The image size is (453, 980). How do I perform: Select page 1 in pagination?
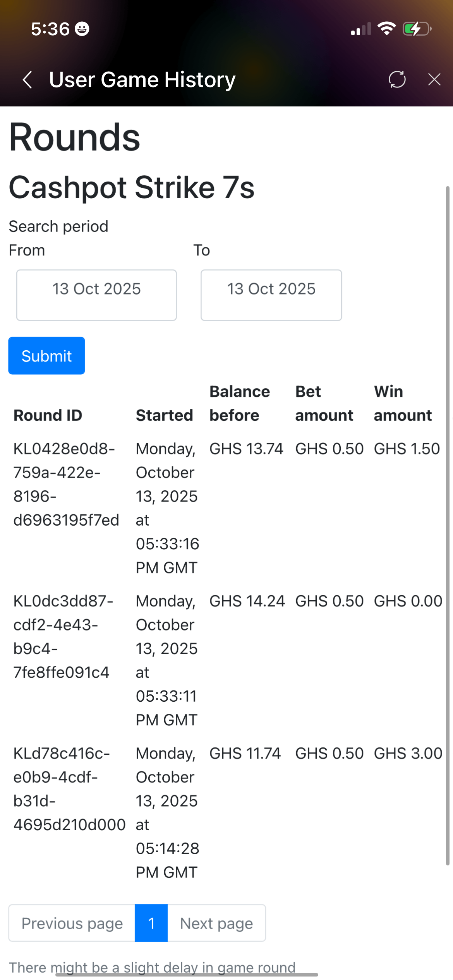pos(151,923)
